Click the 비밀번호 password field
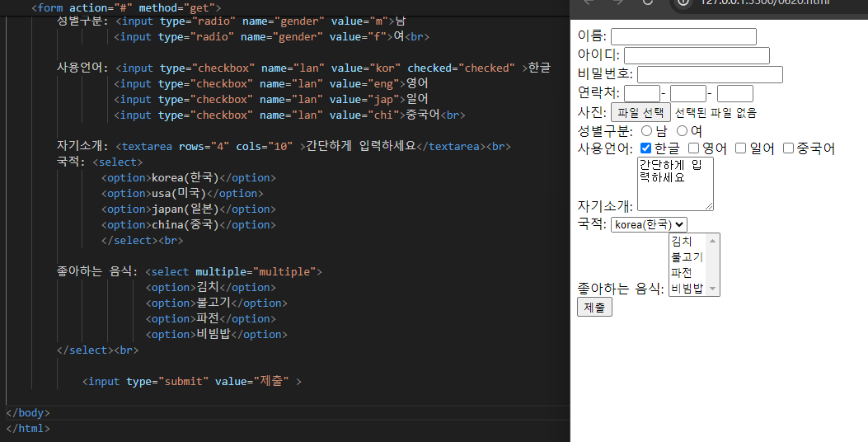The image size is (868, 442). [710, 74]
